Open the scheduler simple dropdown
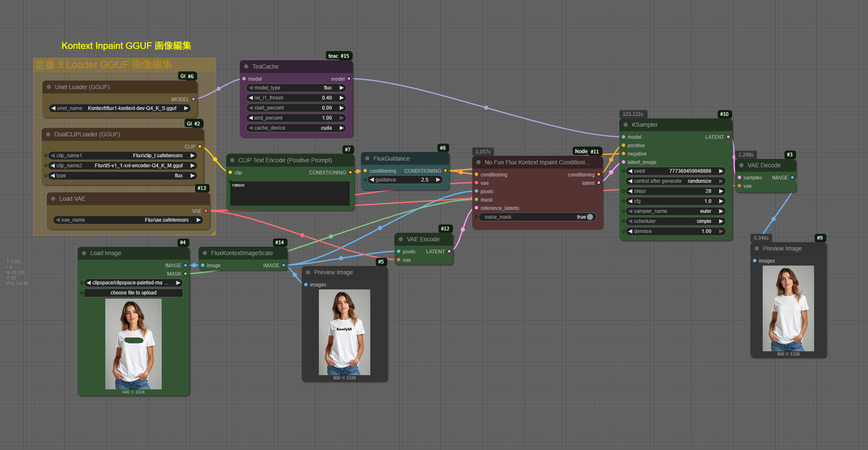The height and width of the screenshot is (450, 868). (675, 221)
